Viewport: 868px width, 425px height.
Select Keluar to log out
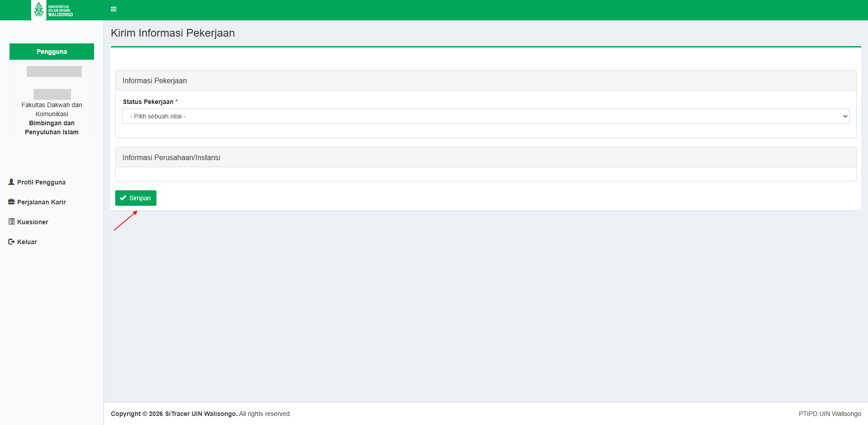[27, 242]
